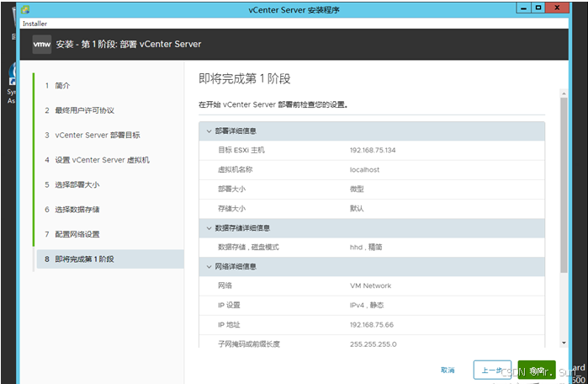Open the Installer menu
The image size is (588, 384).
pos(34,24)
